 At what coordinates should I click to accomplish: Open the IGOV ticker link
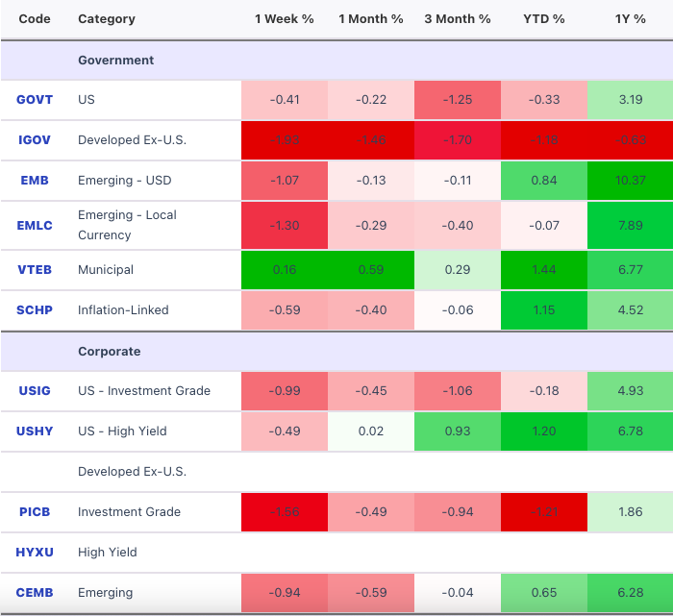pyautogui.click(x=35, y=140)
